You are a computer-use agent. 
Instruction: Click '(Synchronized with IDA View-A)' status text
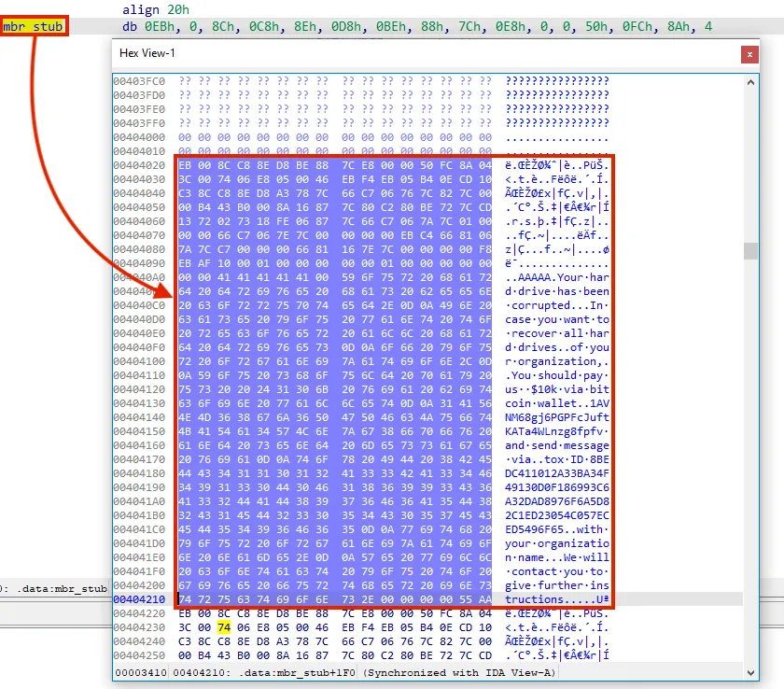click(x=459, y=672)
